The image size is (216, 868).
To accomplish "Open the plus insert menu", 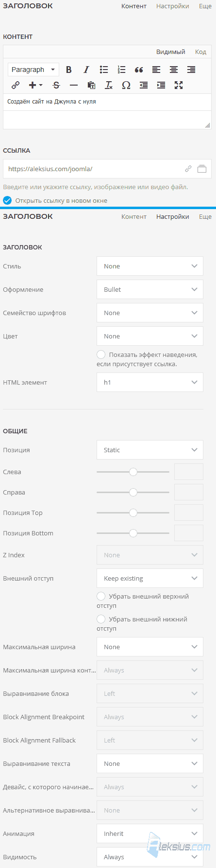I will tap(35, 85).
